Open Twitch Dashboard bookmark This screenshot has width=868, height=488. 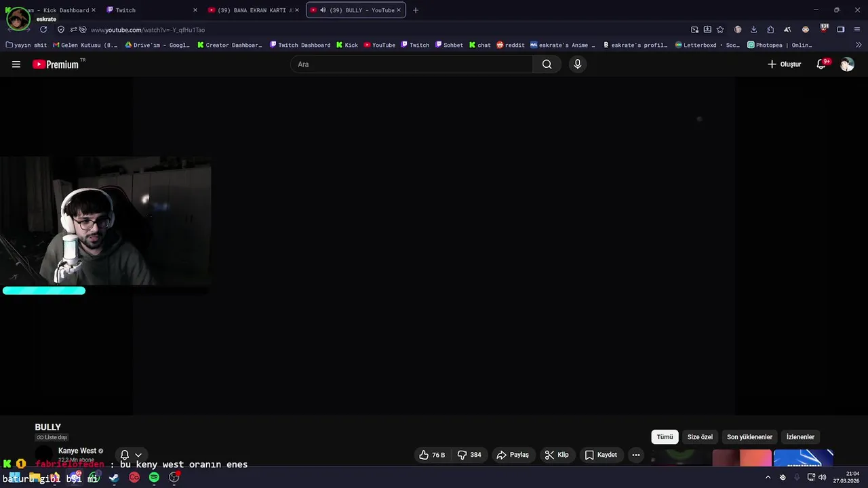coord(300,45)
